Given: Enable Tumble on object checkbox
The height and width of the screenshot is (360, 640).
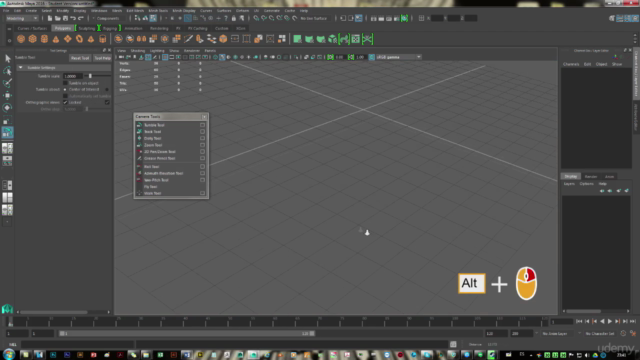Looking at the screenshot, I should click(65, 83).
